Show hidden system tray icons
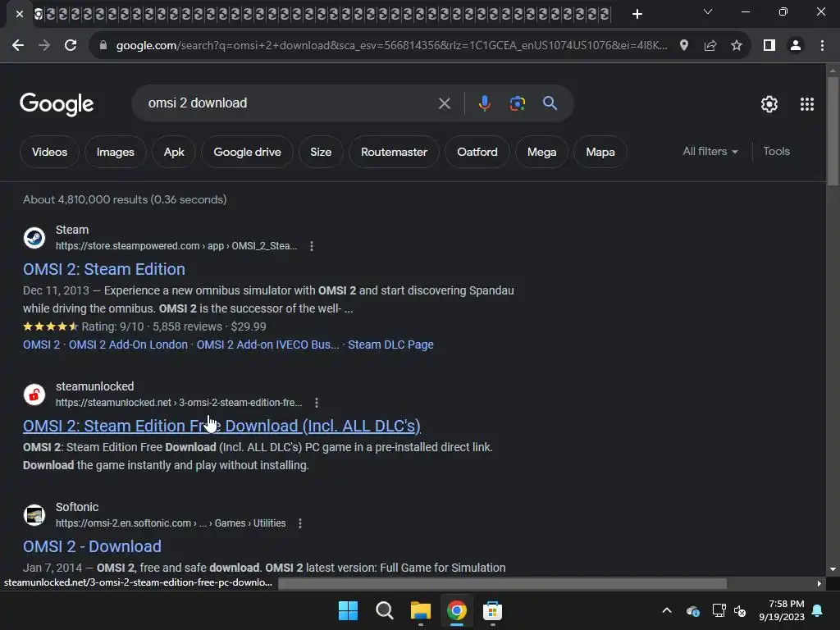This screenshot has height=630, width=840. coord(667,610)
